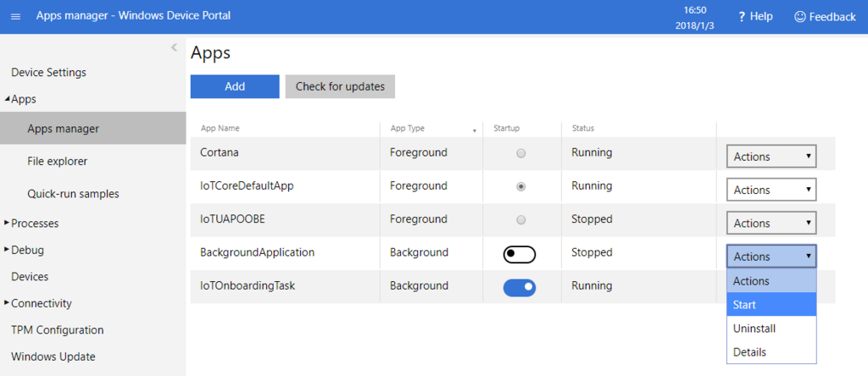Expand the Debug tree section
Viewport: 868px width, 376px height.
coord(7,250)
